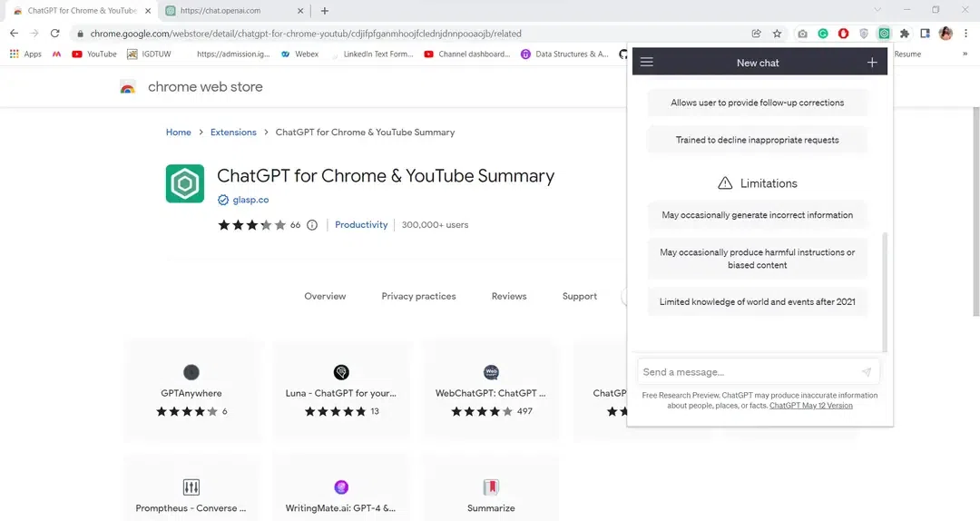
Task: Go to the Home breadcrumb link
Action: click(x=178, y=133)
